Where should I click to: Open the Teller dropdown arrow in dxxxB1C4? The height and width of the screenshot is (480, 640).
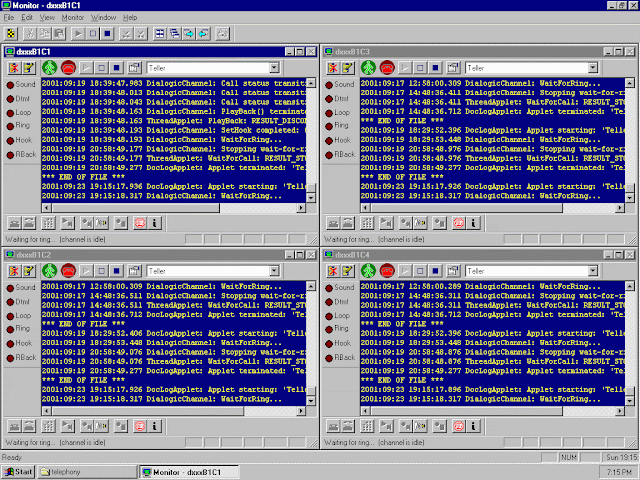coord(593,271)
